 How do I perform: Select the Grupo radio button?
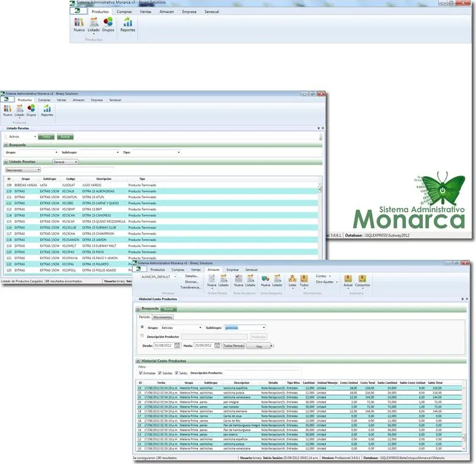pyautogui.click(x=142, y=327)
